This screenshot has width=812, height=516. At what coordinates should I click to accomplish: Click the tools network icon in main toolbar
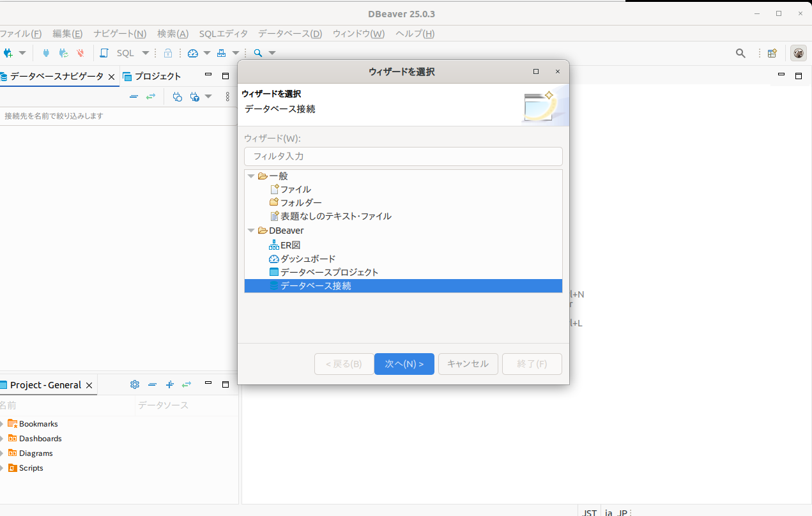222,53
